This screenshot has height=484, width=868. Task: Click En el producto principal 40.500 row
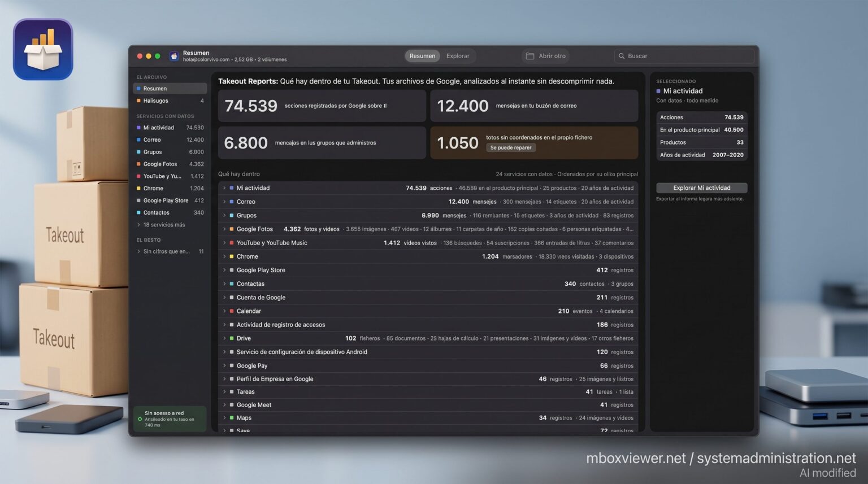coord(701,130)
